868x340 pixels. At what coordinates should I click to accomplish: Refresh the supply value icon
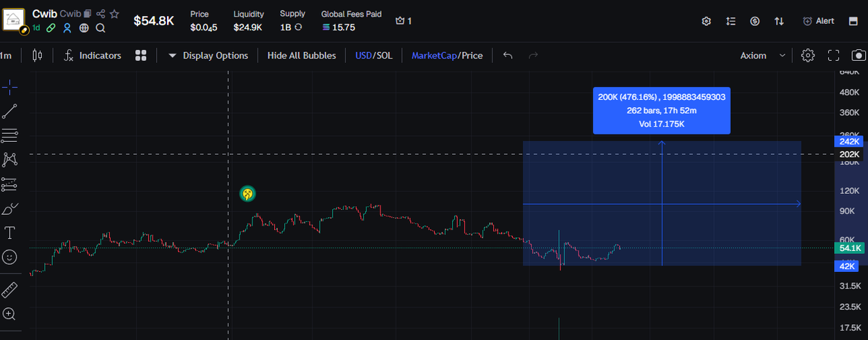point(298,27)
